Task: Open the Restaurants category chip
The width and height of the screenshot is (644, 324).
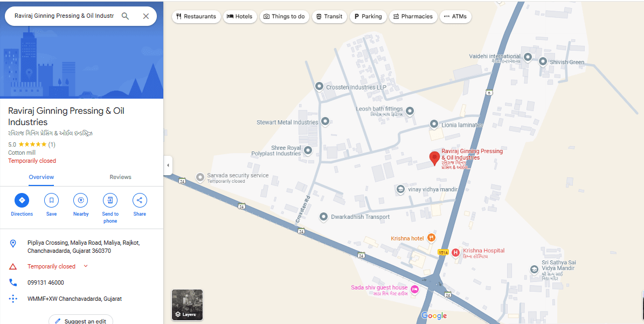Action: [x=196, y=16]
